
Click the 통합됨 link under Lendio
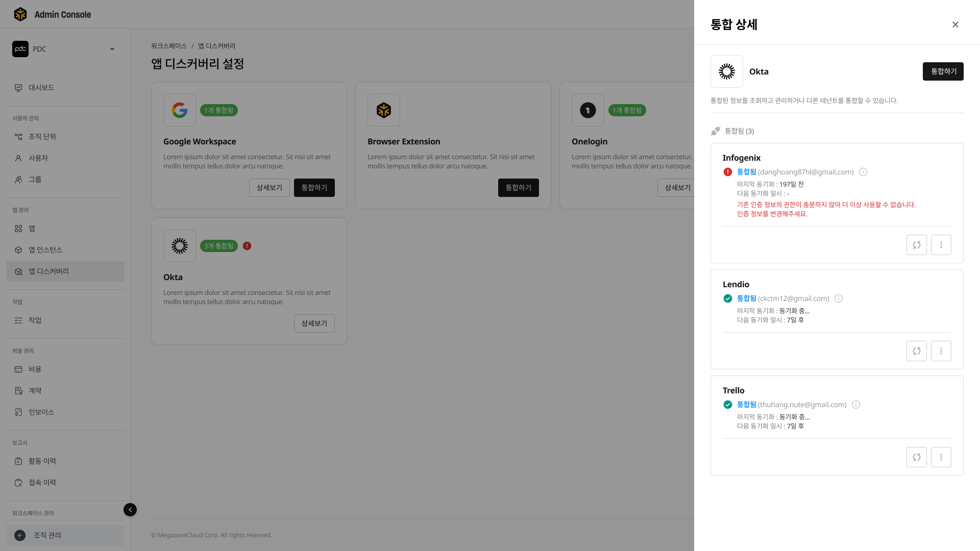pos(746,298)
